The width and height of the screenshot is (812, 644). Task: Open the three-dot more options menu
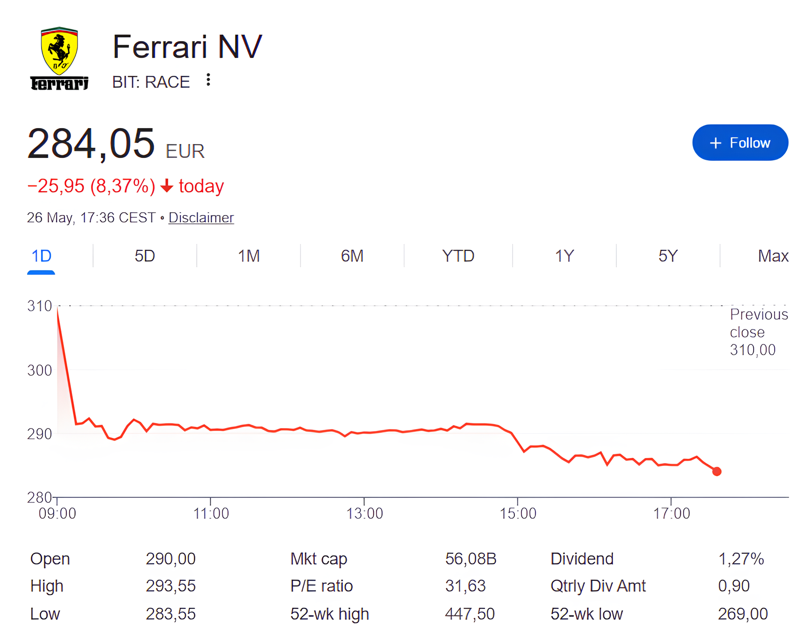208,80
